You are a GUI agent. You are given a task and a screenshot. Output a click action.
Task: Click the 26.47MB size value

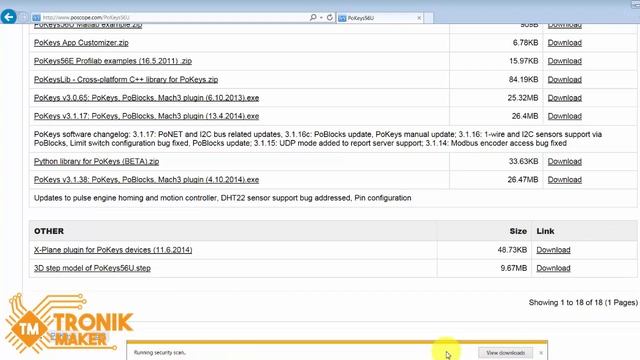pyautogui.click(x=523, y=180)
